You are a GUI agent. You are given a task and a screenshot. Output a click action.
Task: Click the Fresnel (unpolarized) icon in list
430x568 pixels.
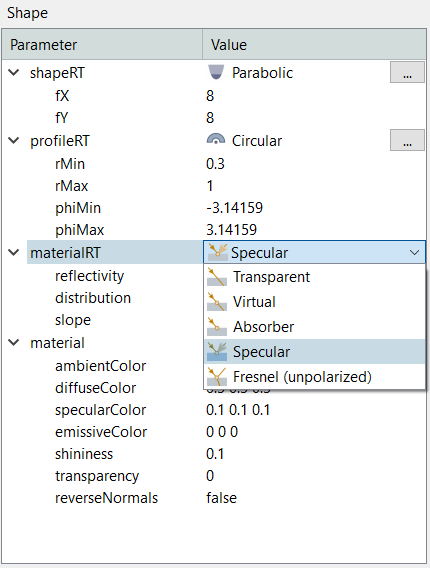(x=217, y=377)
